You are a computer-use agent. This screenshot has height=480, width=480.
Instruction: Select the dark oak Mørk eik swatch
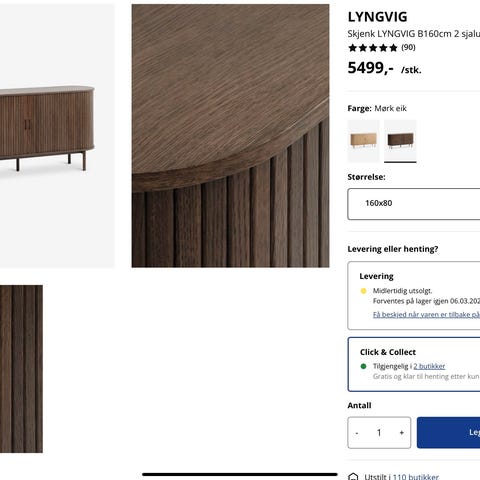pyautogui.click(x=400, y=141)
